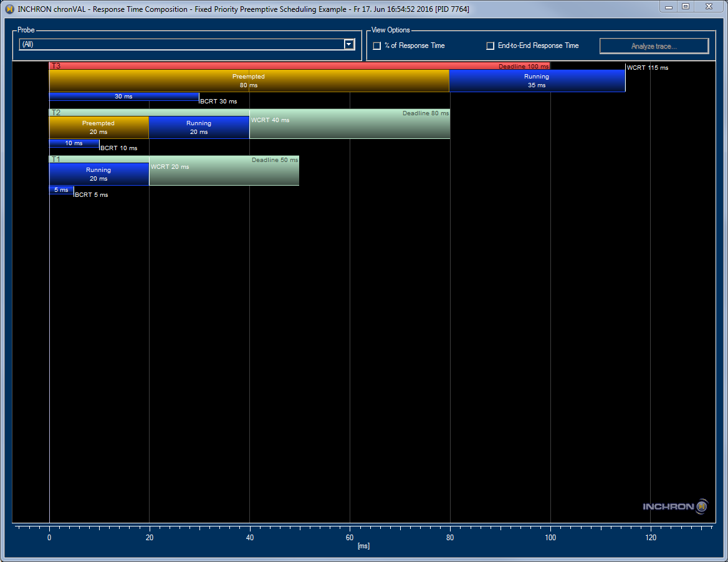Enable the % of Response Time checkbox
728x562 pixels.
coord(377,45)
